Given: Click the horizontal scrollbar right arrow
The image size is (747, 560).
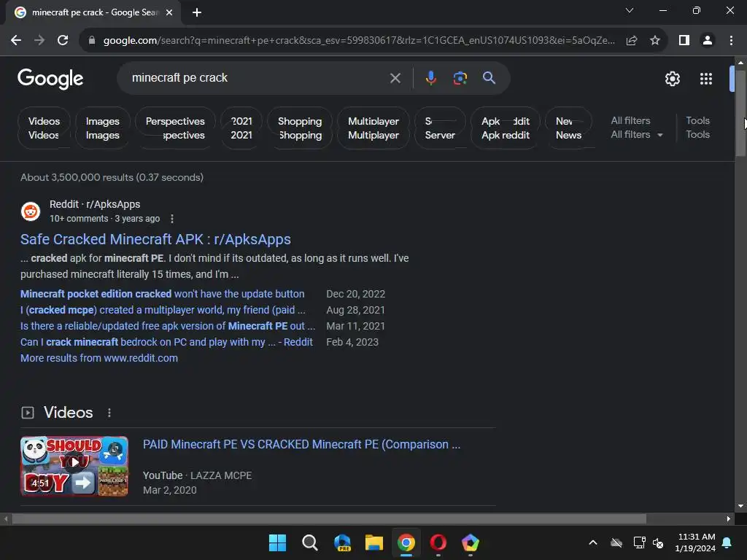Looking at the screenshot, I should tap(729, 518).
